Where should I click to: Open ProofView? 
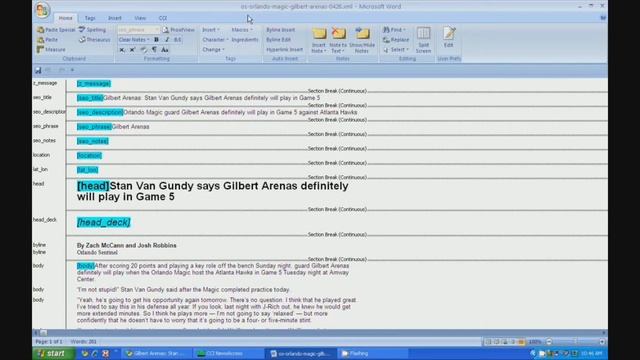[x=178, y=30]
